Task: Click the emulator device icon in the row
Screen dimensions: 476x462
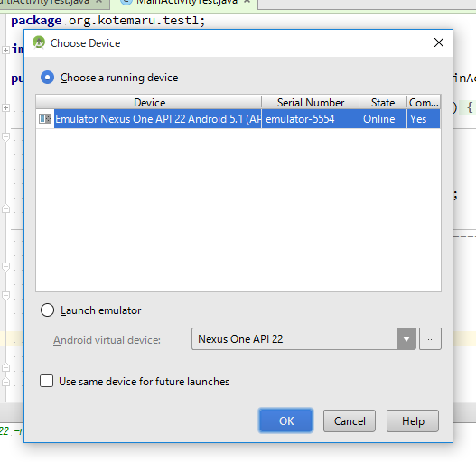Action: coord(45,118)
